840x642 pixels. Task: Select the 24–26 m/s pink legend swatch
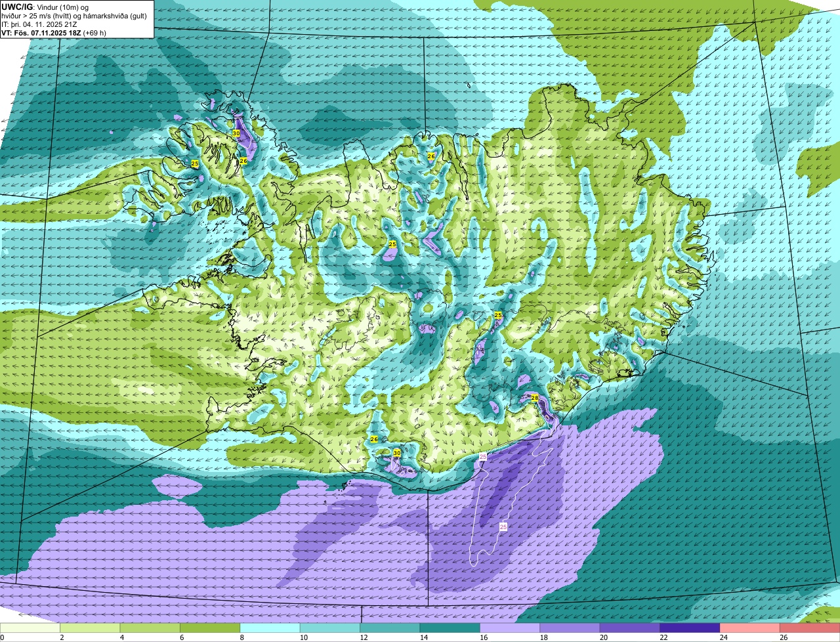[750, 628]
